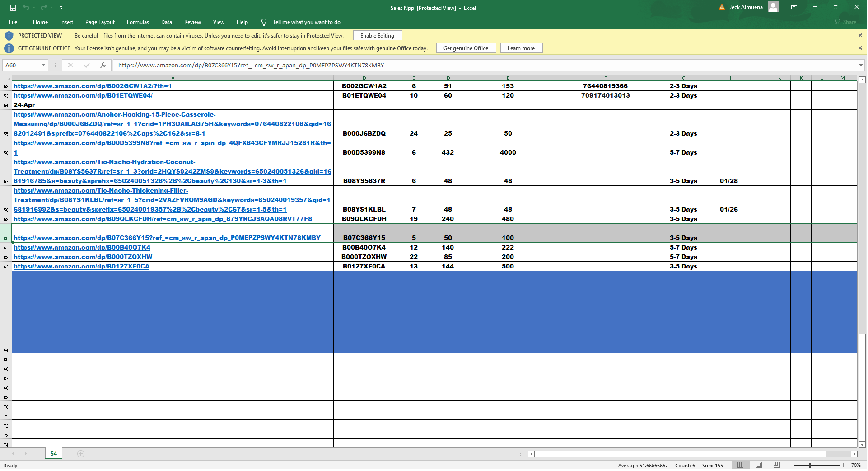Click the Learn more button

tap(521, 48)
